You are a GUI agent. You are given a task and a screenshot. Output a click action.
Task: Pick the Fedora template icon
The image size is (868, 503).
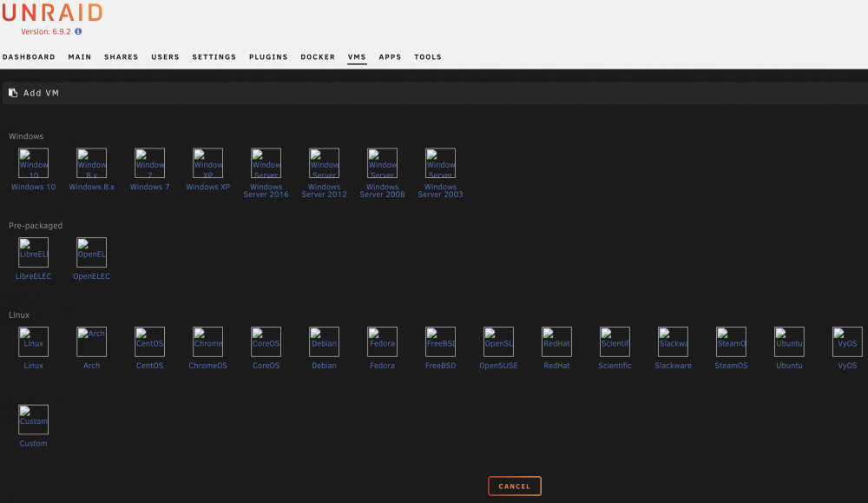point(382,341)
